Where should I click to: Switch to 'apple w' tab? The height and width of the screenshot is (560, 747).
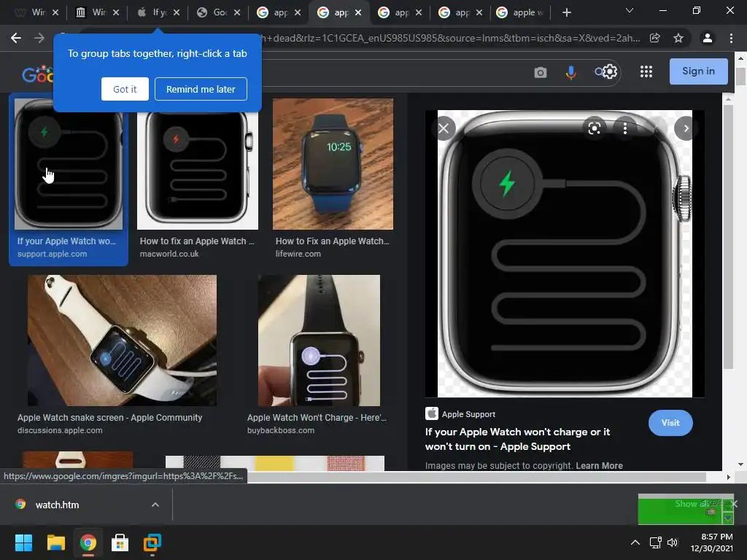coord(521,12)
